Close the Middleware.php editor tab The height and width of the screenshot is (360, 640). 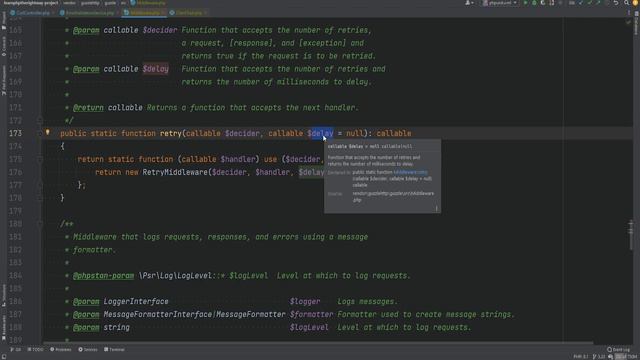tap(163, 13)
